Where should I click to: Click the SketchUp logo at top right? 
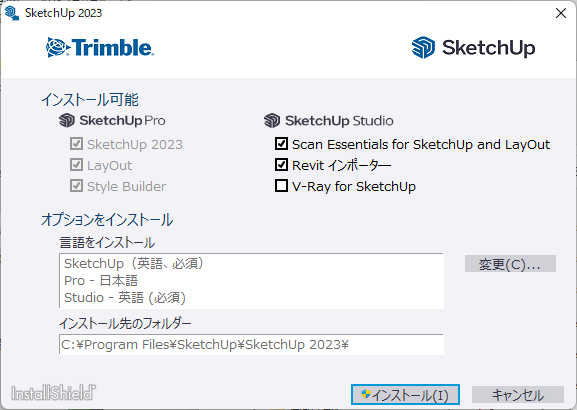[473, 48]
